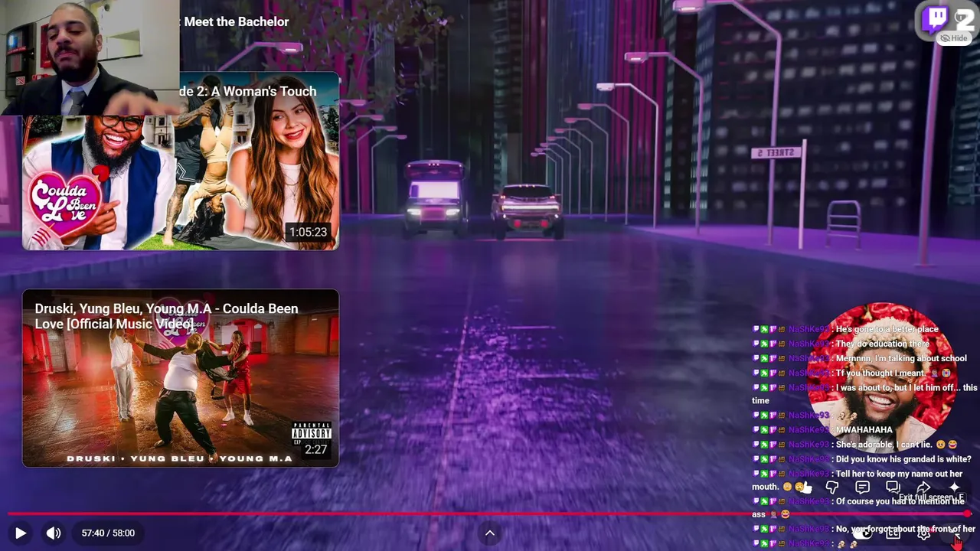Click chat message 'Did you know his grandad is white?'
This screenshot has height=551, width=980.
(903, 459)
